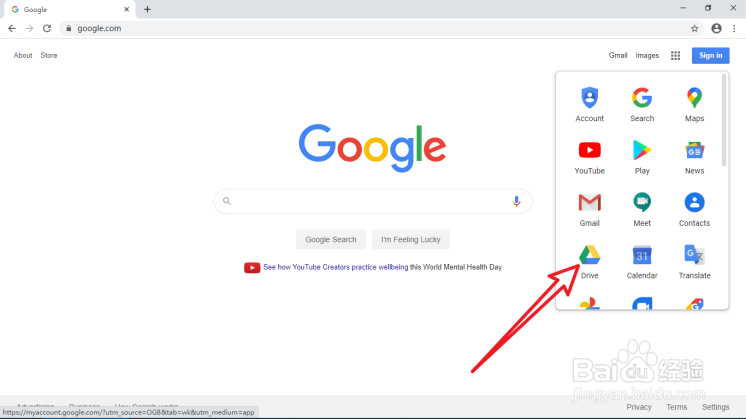Open Google Meet from apps panel
The image size is (746, 419).
pyautogui.click(x=642, y=210)
